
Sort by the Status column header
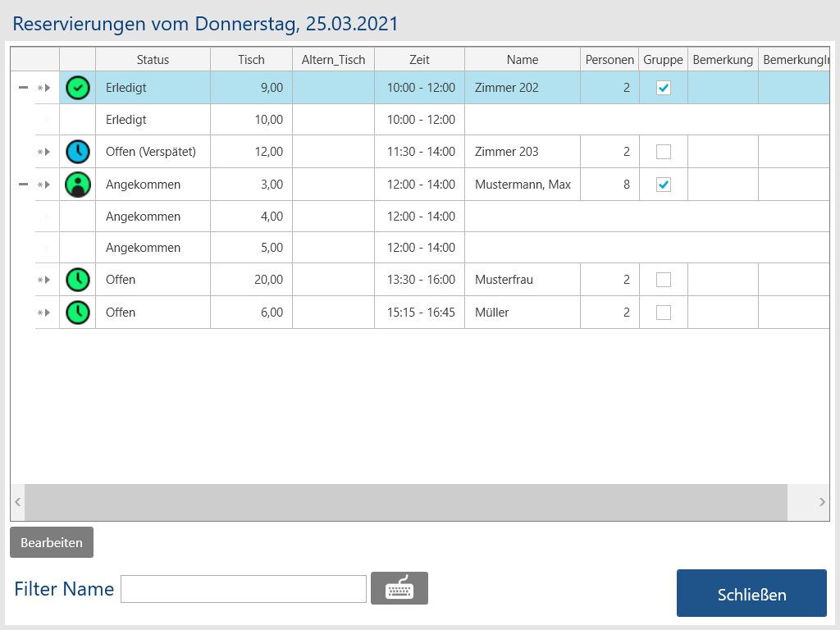[153, 59]
